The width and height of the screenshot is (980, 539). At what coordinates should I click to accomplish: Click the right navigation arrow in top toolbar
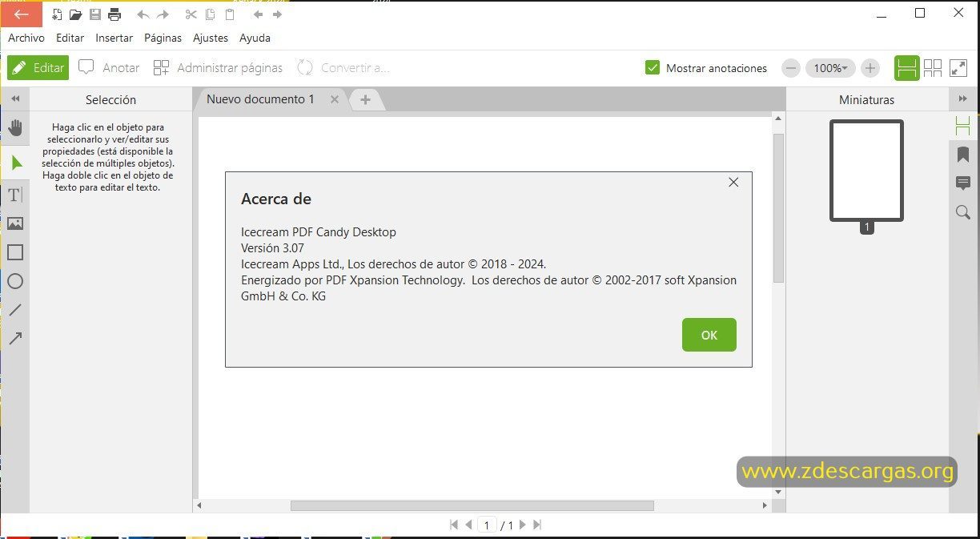277,14
